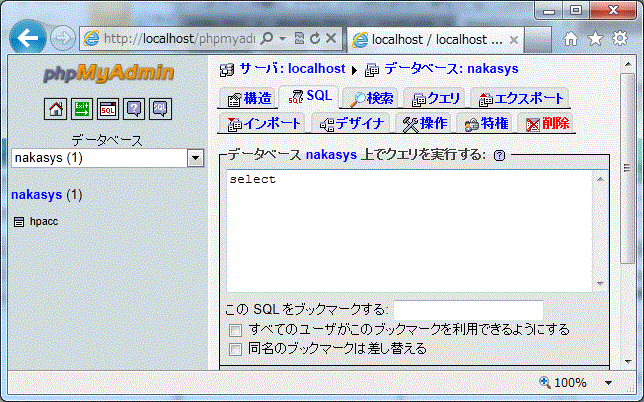The width and height of the screenshot is (644, 402).
Task: Open phpMyAdmin documentation question mark icon
Action: click(x=134, y=109)
